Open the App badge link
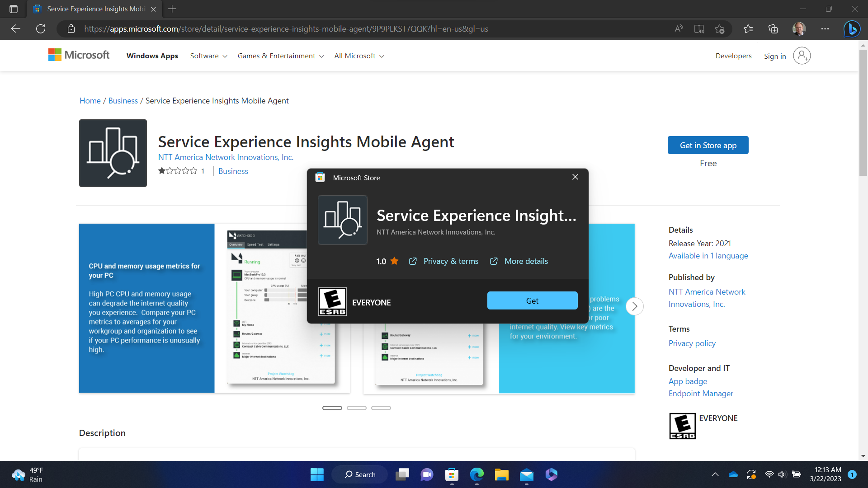The width and height of the screenshot is (868, 488). [688, 381]
